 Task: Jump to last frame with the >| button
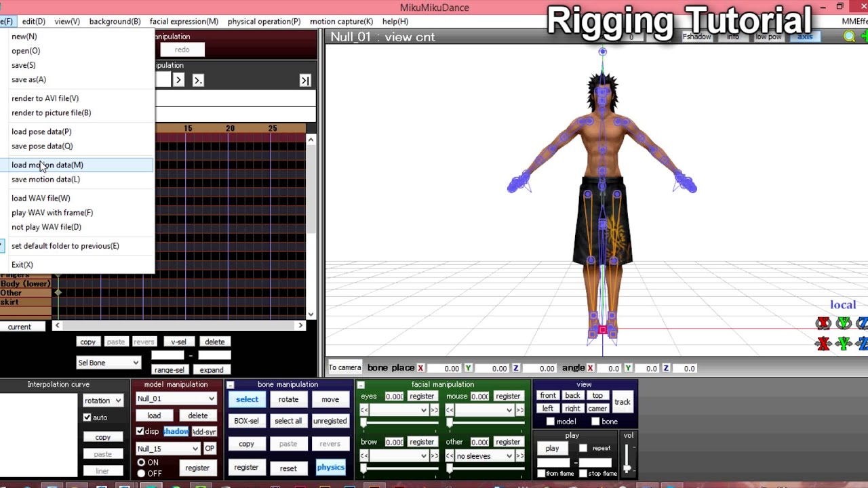[305, 80]
